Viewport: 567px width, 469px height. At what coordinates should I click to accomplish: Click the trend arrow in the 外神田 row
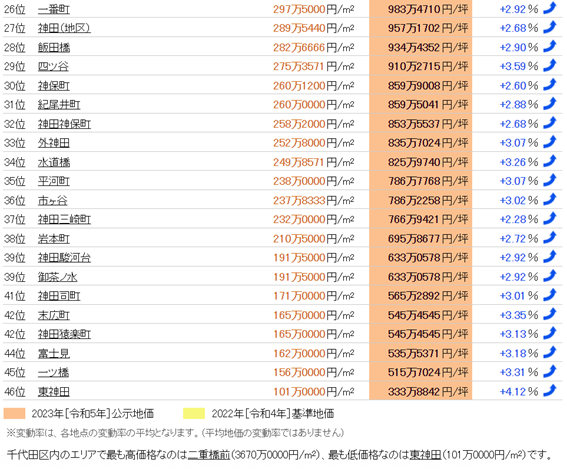(550, 142)
